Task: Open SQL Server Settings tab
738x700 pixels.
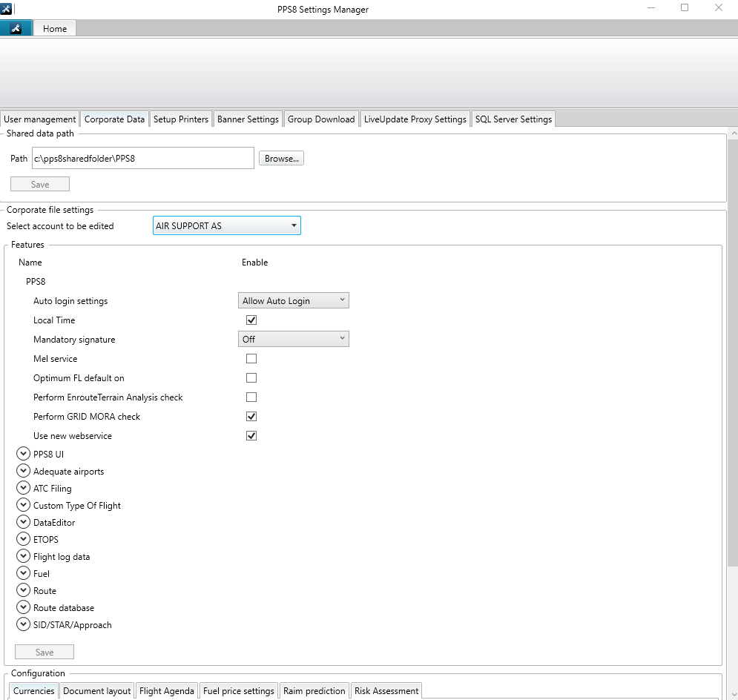Action: tap(513, 119)
